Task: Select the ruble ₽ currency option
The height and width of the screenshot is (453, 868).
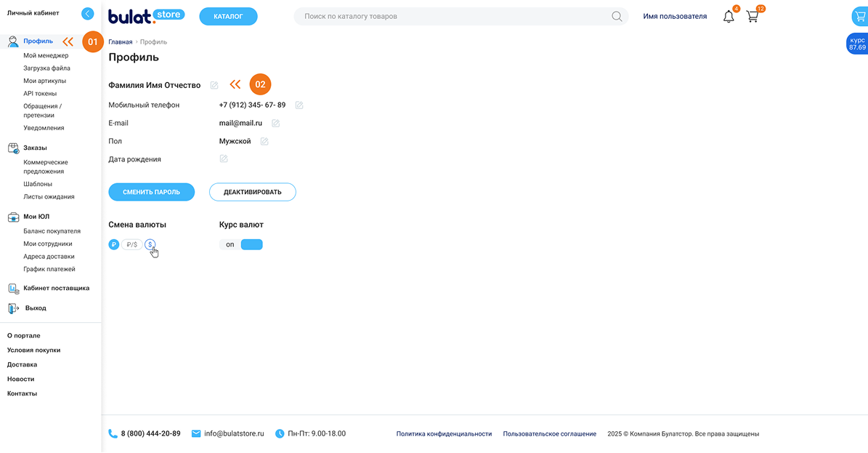Action: (113, 245)
